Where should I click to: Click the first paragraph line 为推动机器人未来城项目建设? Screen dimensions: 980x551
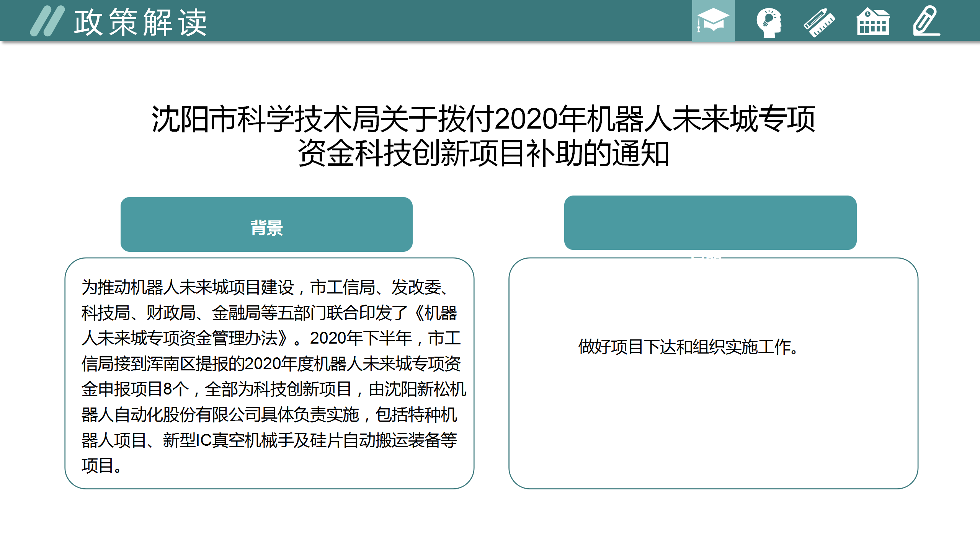click(188, 287)
